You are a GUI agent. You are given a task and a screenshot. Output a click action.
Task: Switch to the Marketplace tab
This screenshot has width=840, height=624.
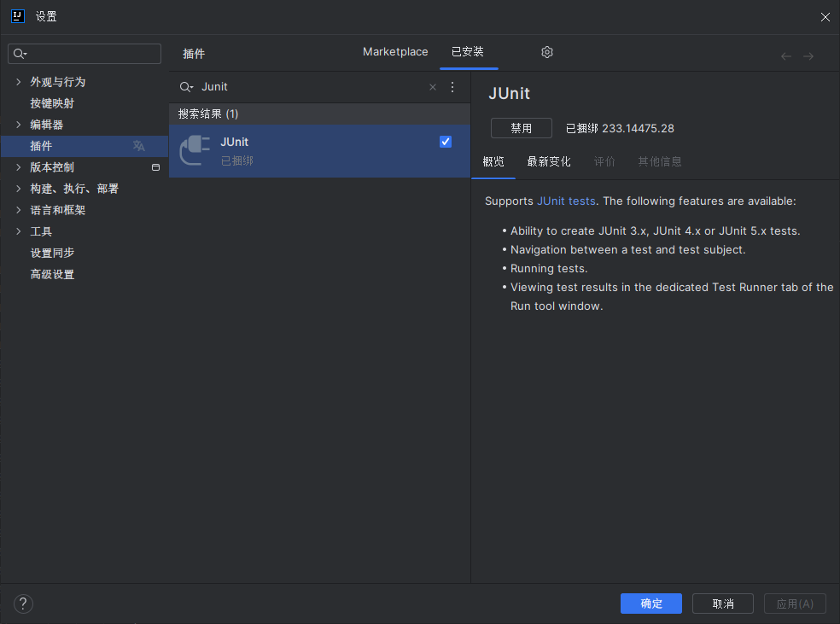[395, 52]
